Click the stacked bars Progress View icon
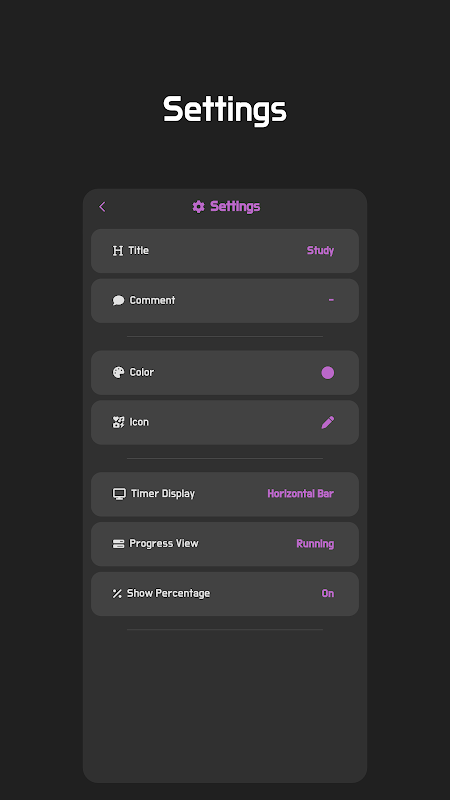 click(x=118, y=544)
